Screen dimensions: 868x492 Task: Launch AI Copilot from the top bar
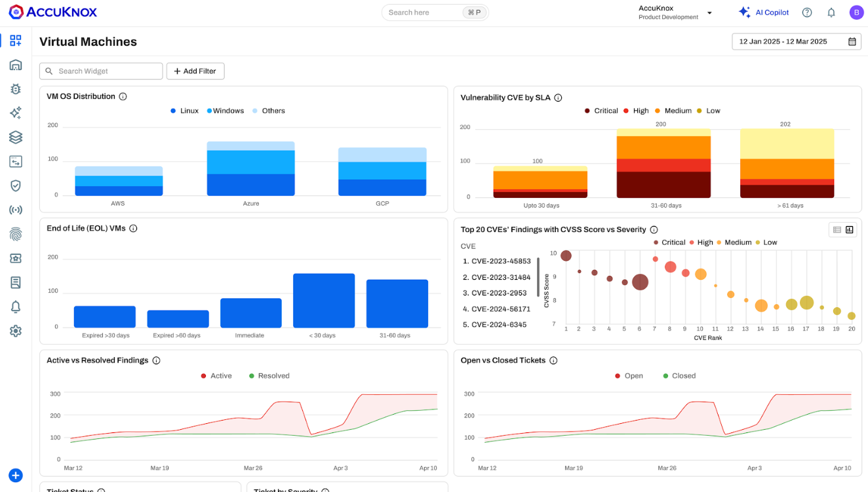[x=764, y=12]
